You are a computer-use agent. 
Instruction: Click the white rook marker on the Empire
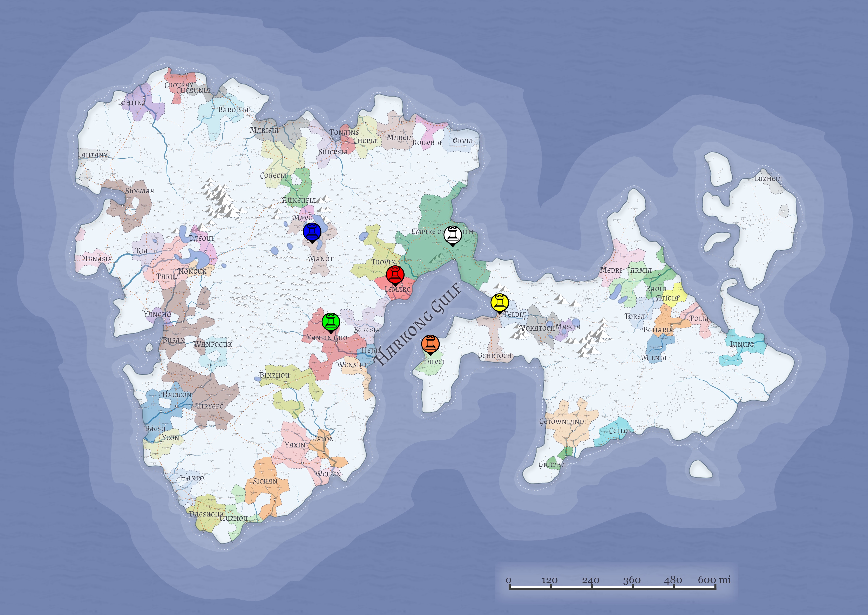point(452,235)
